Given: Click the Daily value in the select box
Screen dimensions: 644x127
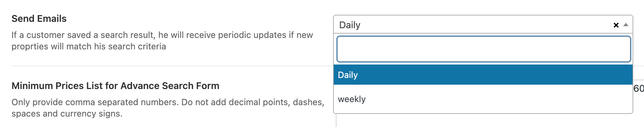Looking at the screenshot, I should coord(350,25).
